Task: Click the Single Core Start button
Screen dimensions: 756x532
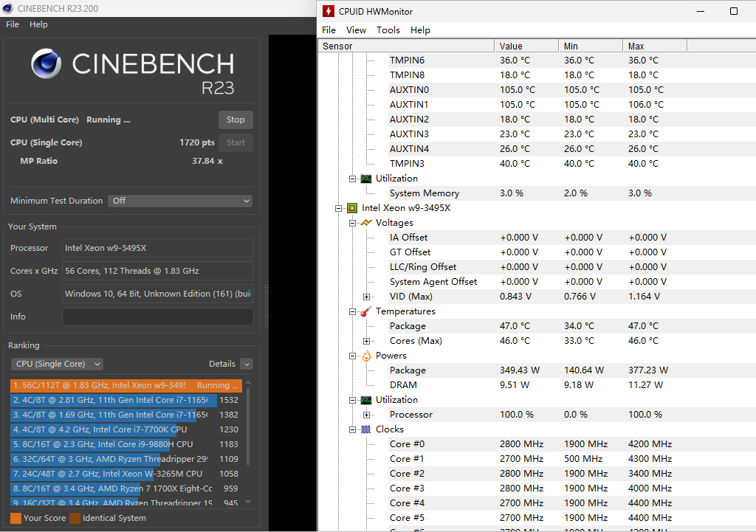Action: [x=236, y=142]
